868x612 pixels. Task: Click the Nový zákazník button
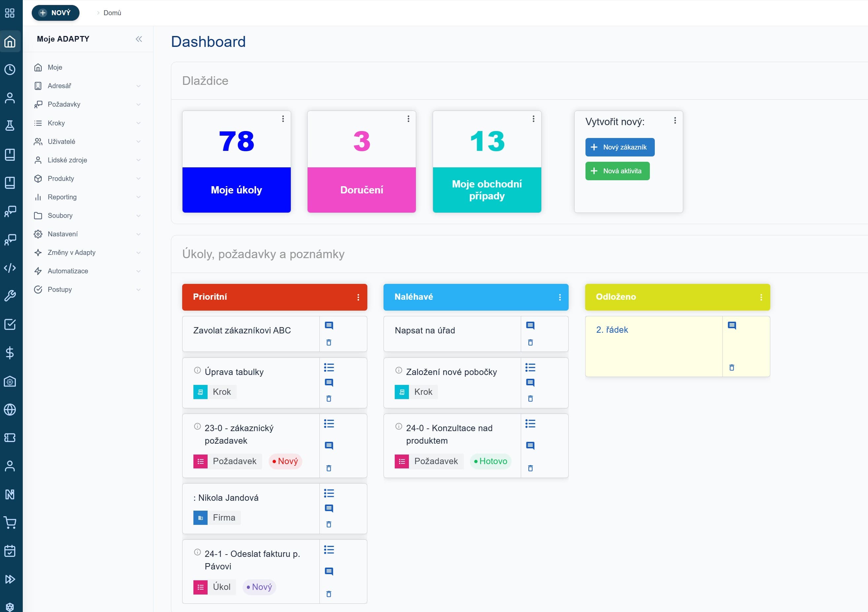point(620,147)
